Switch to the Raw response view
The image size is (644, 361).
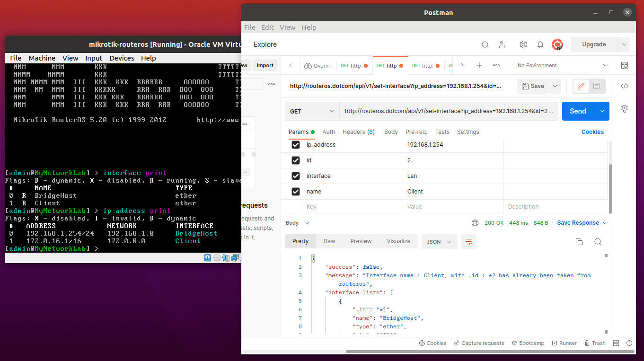(x=329, y=241)
